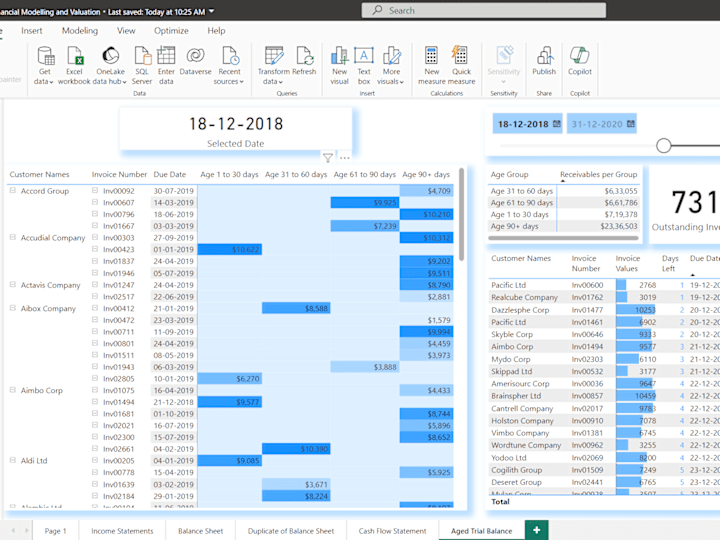Click the 18-12-2018 start date field
This screenshot has width=720, height=540.
coord(529,124)
